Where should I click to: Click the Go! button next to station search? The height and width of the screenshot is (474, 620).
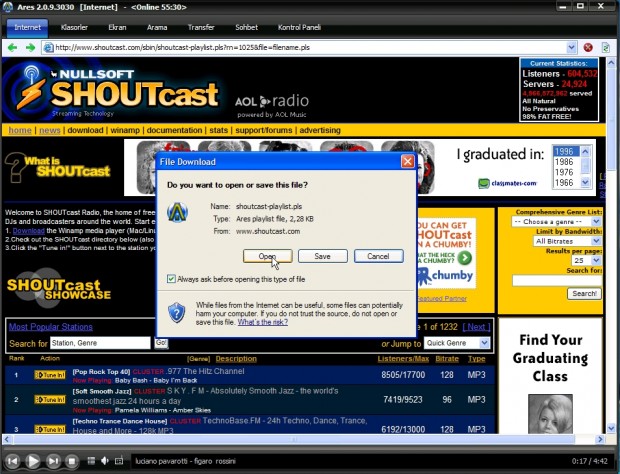pos(161,343)
